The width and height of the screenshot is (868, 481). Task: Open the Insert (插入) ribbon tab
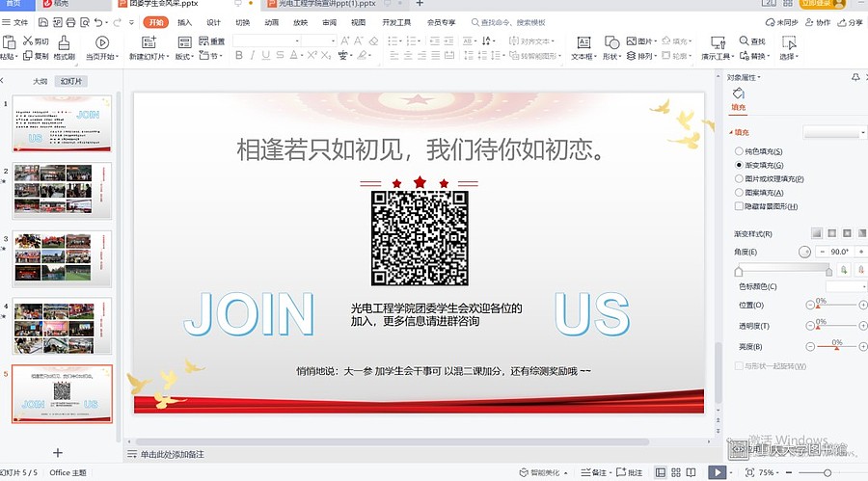(x=184, y=22)
